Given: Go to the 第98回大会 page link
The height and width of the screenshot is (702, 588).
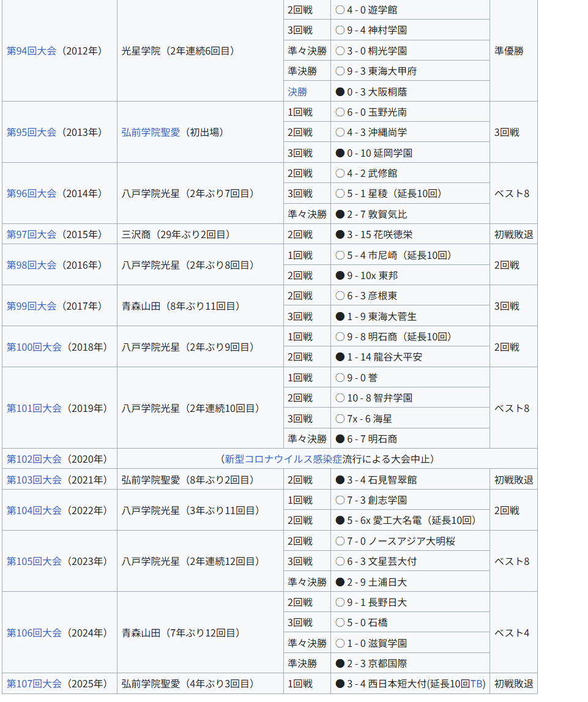Looking at the screenshot, I should coord(31,265).
